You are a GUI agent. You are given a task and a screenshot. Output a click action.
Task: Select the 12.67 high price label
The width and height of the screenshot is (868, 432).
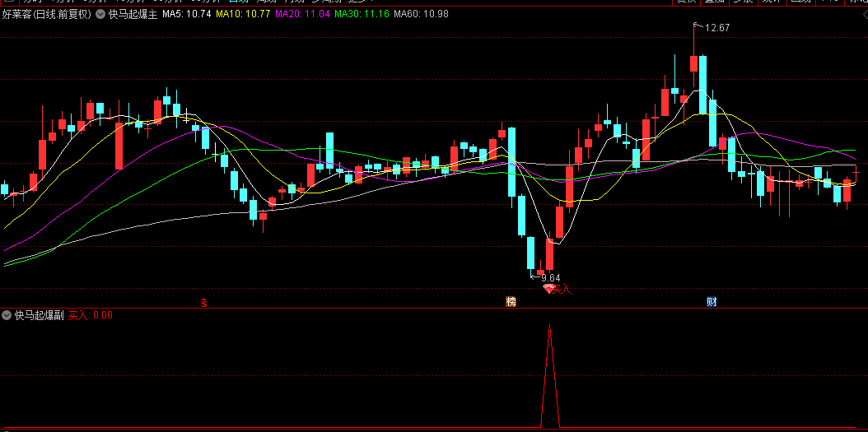(716, 28)
